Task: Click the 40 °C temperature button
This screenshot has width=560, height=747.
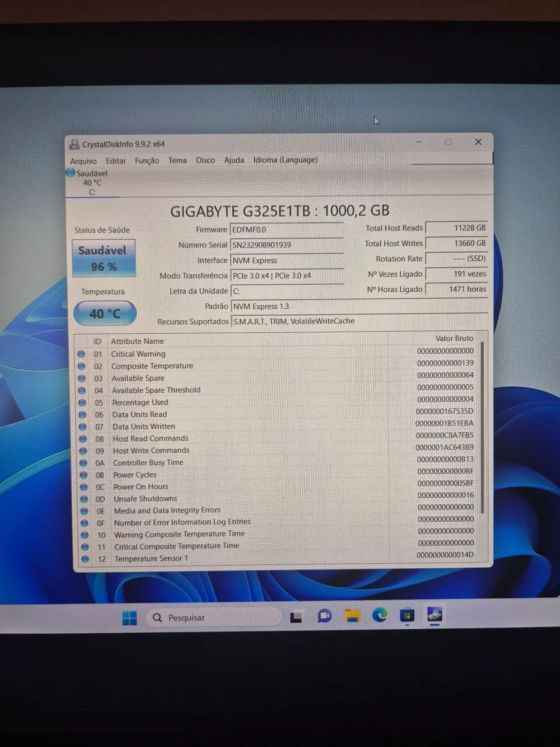Action: 105,313
